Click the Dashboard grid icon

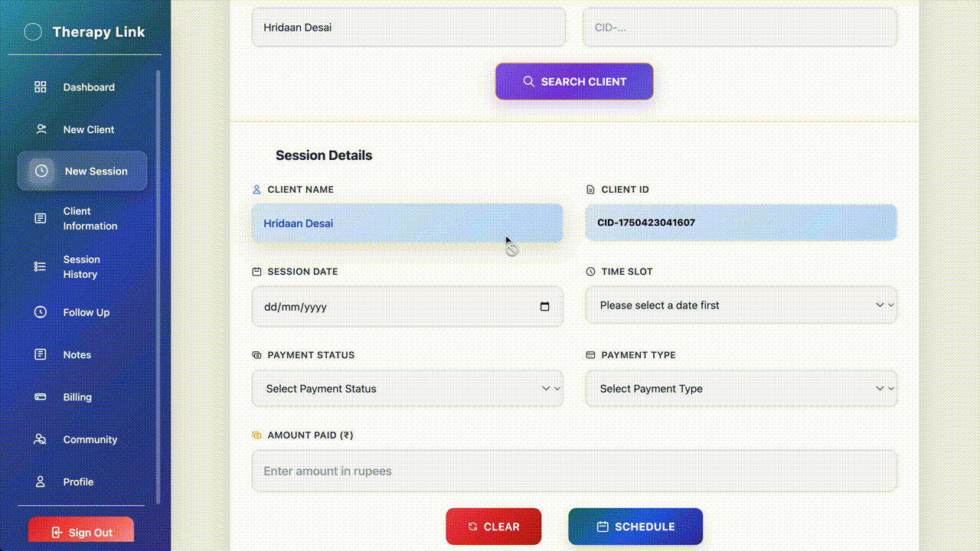(41, 87)
